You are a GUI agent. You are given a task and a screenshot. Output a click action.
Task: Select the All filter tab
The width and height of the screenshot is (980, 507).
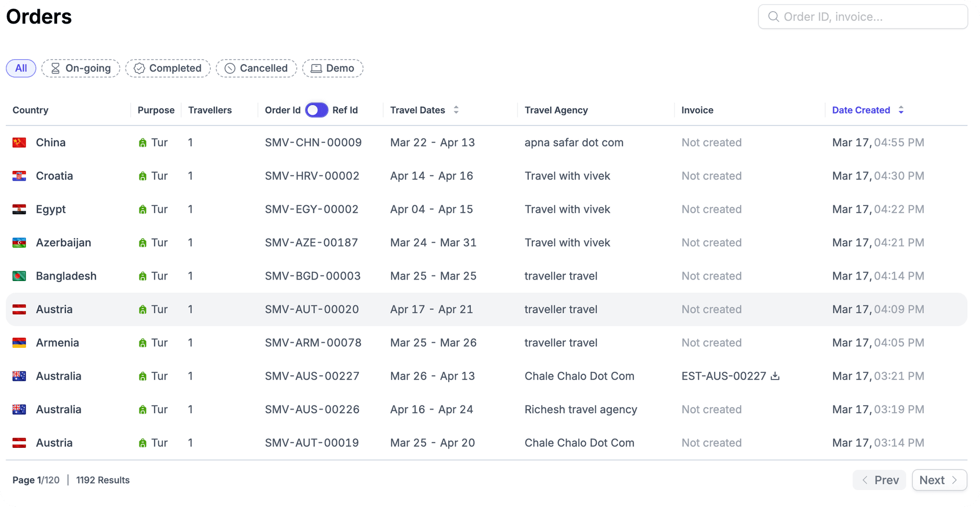21,68
